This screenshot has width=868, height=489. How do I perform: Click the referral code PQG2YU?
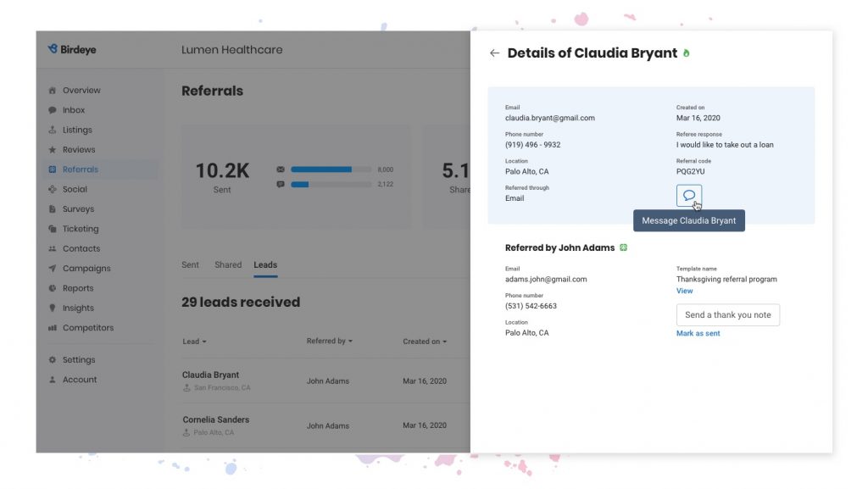click(690, 171)
